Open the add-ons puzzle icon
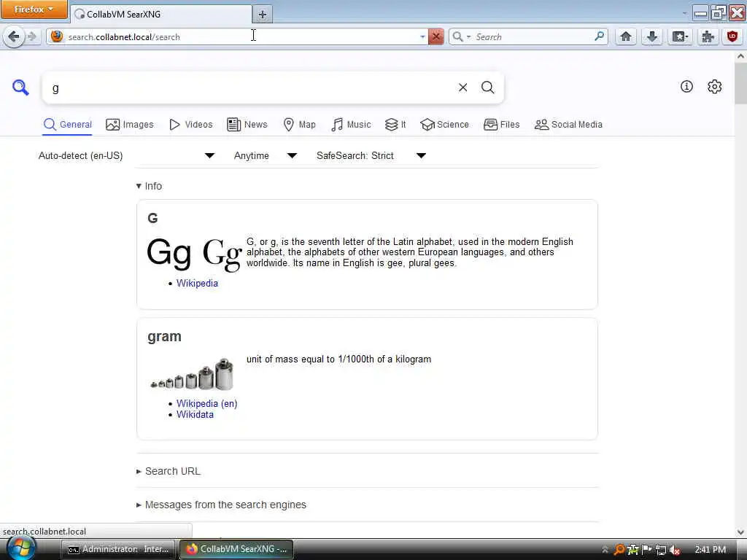The image size is (747, 560). [x=708, y=36]
